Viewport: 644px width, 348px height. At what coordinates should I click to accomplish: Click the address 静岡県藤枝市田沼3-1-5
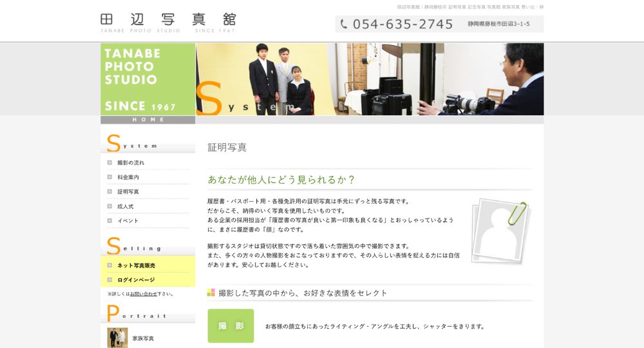[x=498, y=24]
